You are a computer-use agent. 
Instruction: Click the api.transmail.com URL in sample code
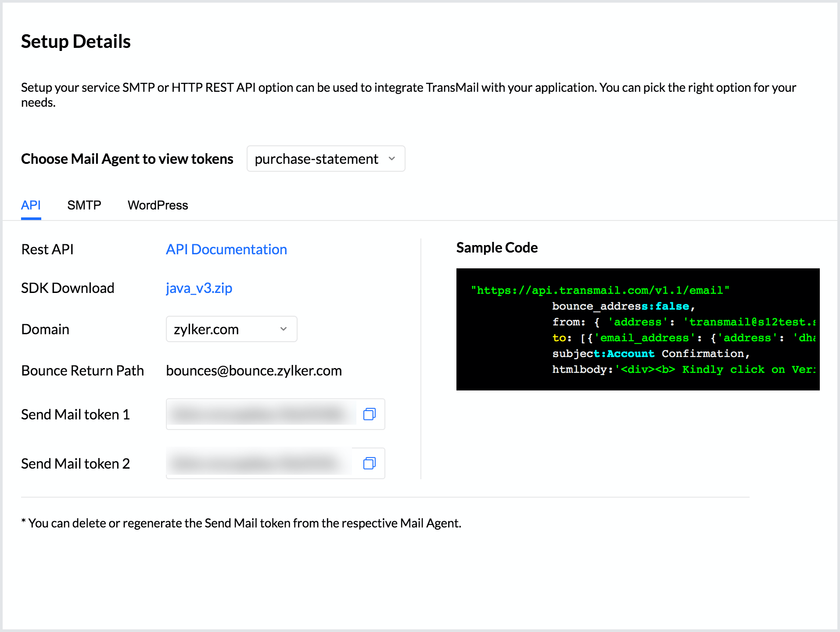click(x=599, y=290)
